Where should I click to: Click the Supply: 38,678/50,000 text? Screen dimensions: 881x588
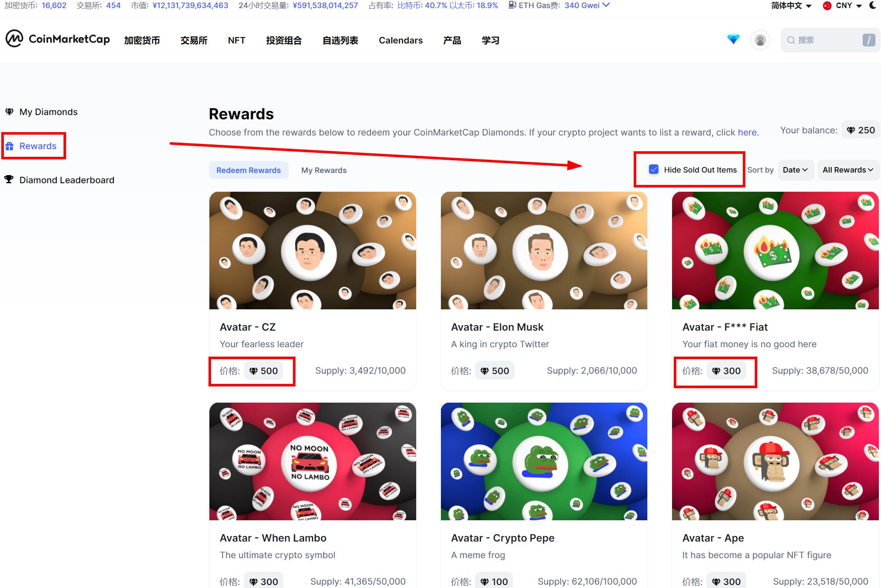click(x=820, y=371)
